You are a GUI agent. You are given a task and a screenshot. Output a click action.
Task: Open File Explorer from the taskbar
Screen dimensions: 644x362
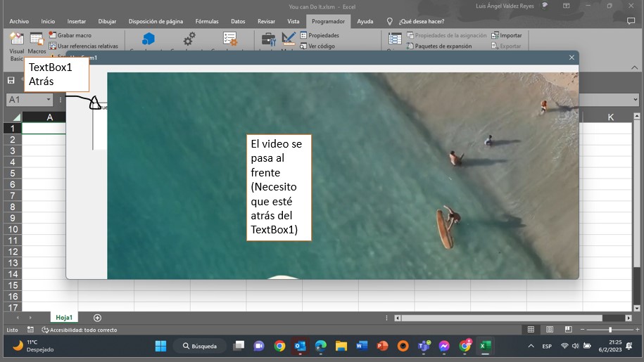pyautogui.click(x=341, y=346)
